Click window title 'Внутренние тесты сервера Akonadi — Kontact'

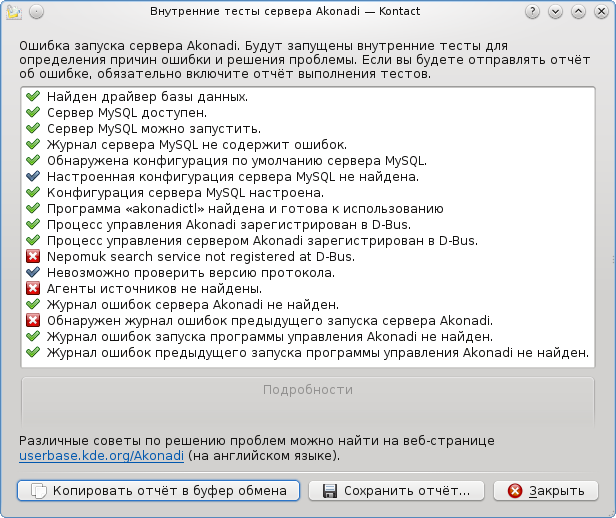[x=285, y=11]
